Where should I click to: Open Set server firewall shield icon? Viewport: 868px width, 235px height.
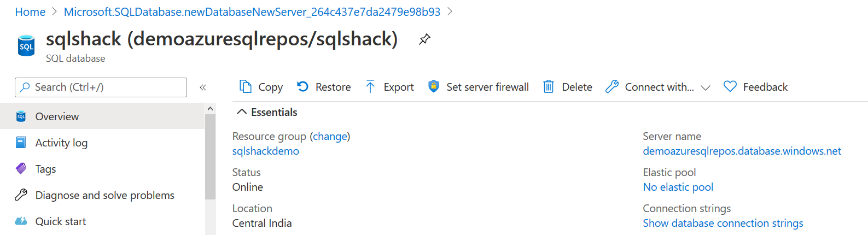pyautogui.click(x=434, y=87)
